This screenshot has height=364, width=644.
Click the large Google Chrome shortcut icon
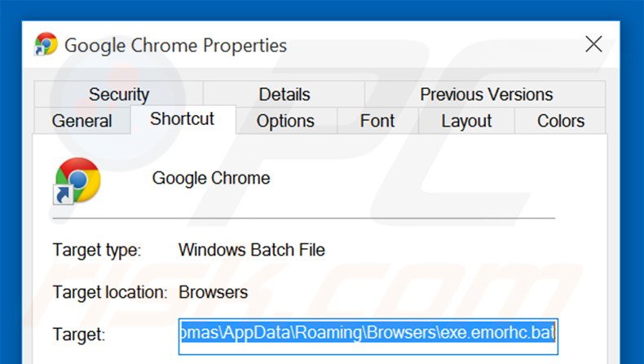[77, 180]
